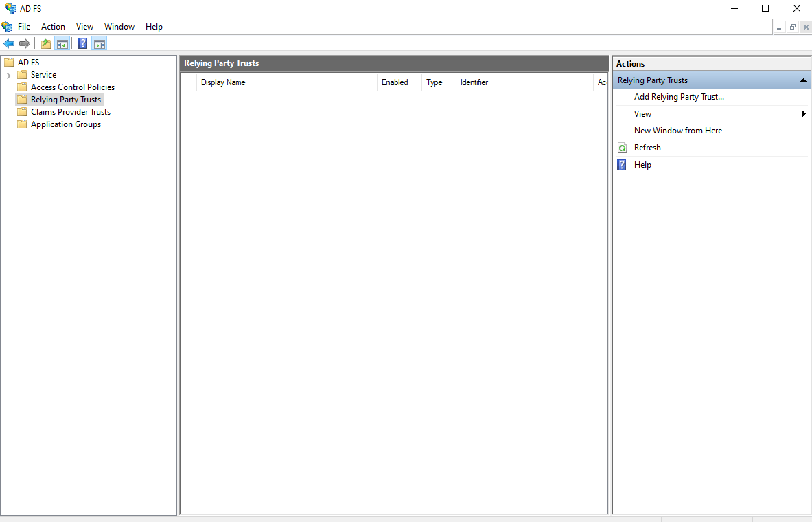Select Access Control Policies in tree

pos(72,87)
